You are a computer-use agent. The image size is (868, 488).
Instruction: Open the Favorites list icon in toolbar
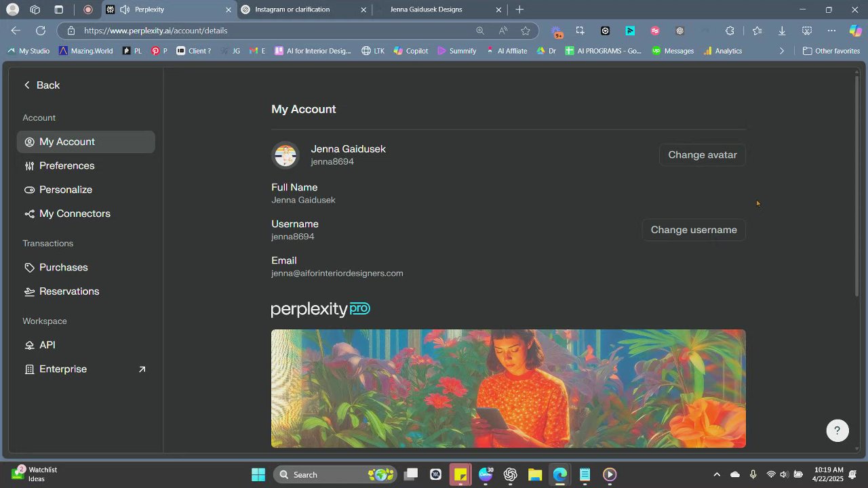pyautogui.click(x=757, y=30)
